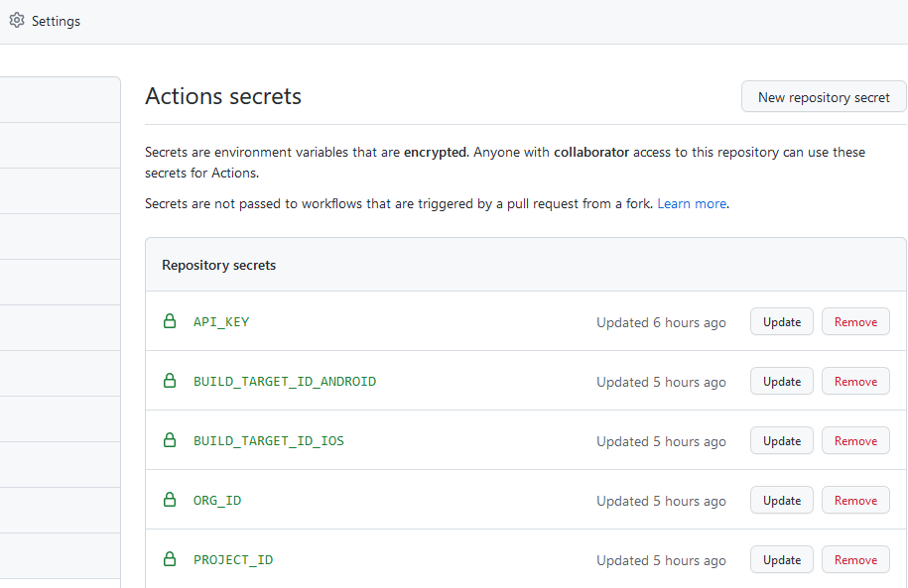This screenshot has width=908, height=588.
Task: Remove the PROJECT_ID secret
Action: click(855, 560)
